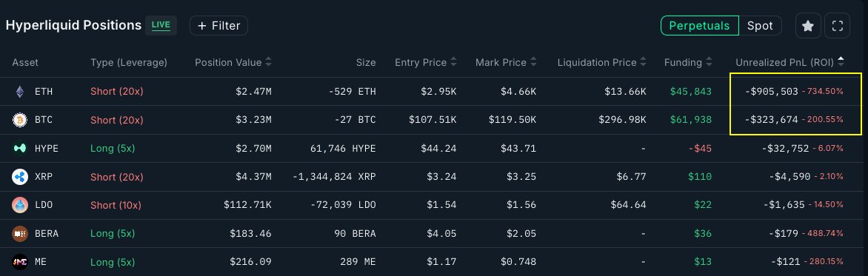Sort by Funding column
Screen dimensions: 868x276
click(688, 62)
